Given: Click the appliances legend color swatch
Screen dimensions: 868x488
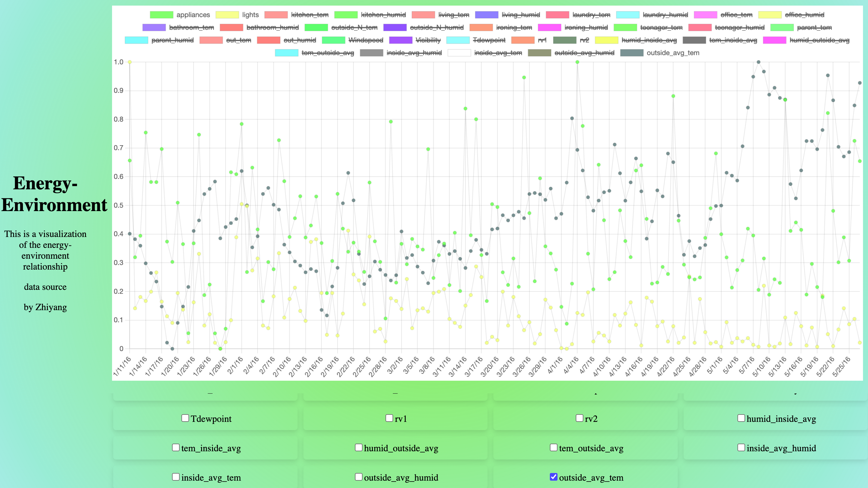Looking at the screenshot, I should point(161,15).
